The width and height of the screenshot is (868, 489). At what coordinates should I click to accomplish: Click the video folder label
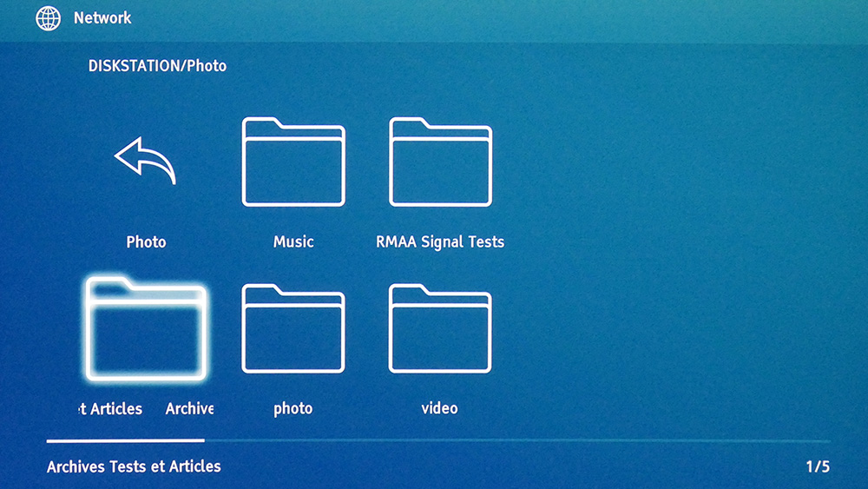pos(439,409)
